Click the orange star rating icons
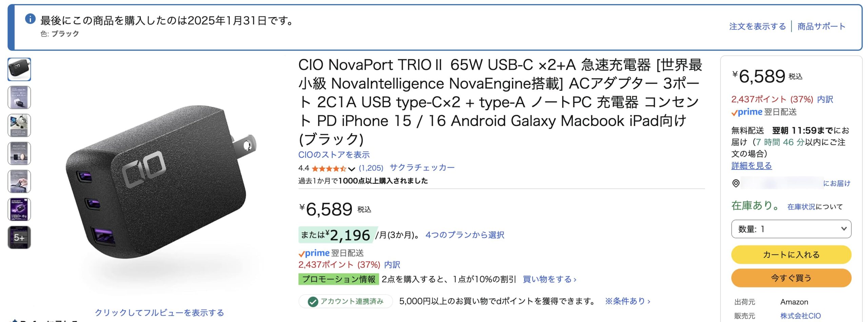The image size is (868, 322). pos(329,168)
